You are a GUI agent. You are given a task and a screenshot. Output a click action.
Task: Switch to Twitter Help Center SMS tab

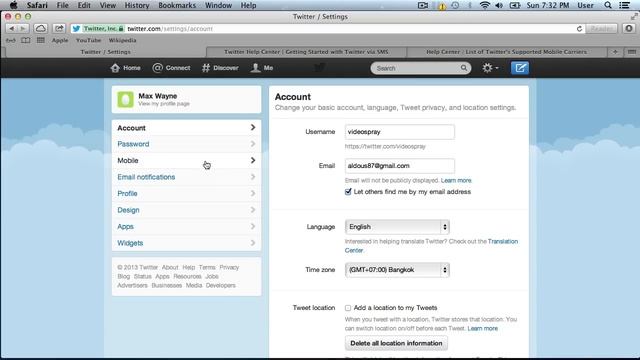coord(306,52)
